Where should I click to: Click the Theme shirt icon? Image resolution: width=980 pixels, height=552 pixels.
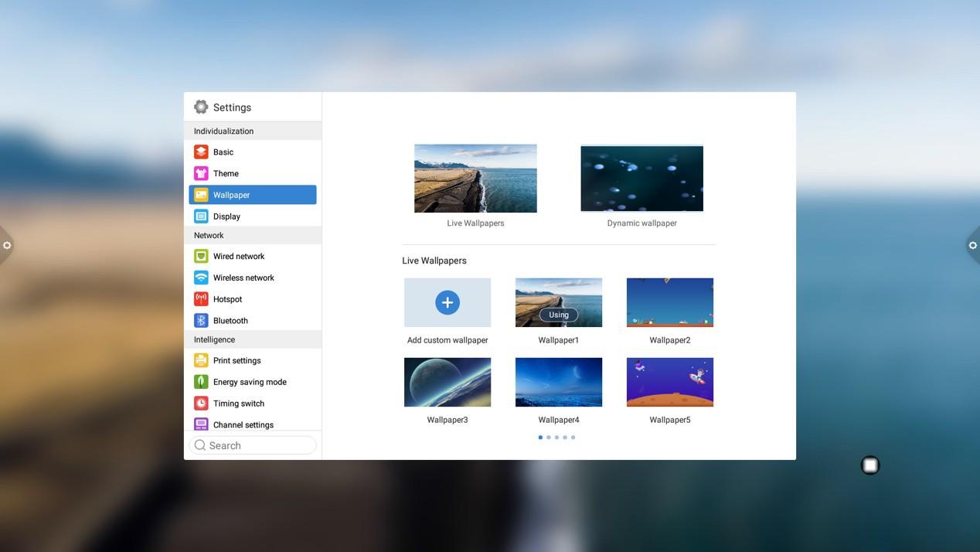tap(201, 174)
